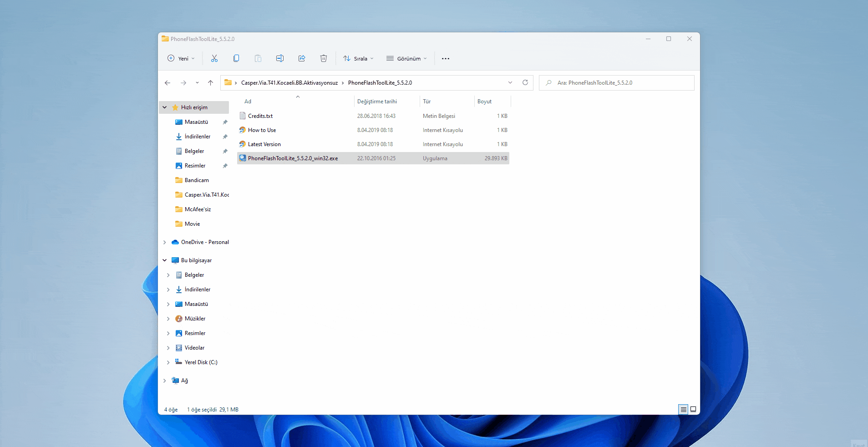Click the Copy toolbar icon

coord(236,58)
